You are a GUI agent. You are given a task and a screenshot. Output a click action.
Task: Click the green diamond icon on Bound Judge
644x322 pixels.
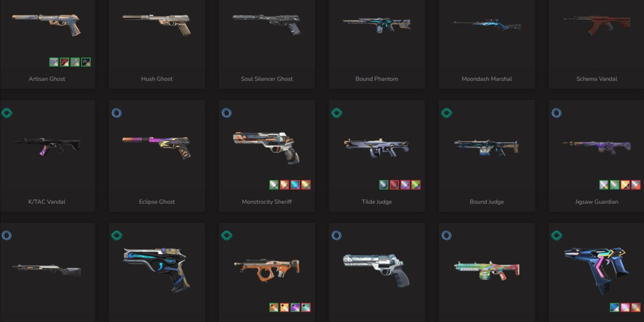(x=446, y=113)
